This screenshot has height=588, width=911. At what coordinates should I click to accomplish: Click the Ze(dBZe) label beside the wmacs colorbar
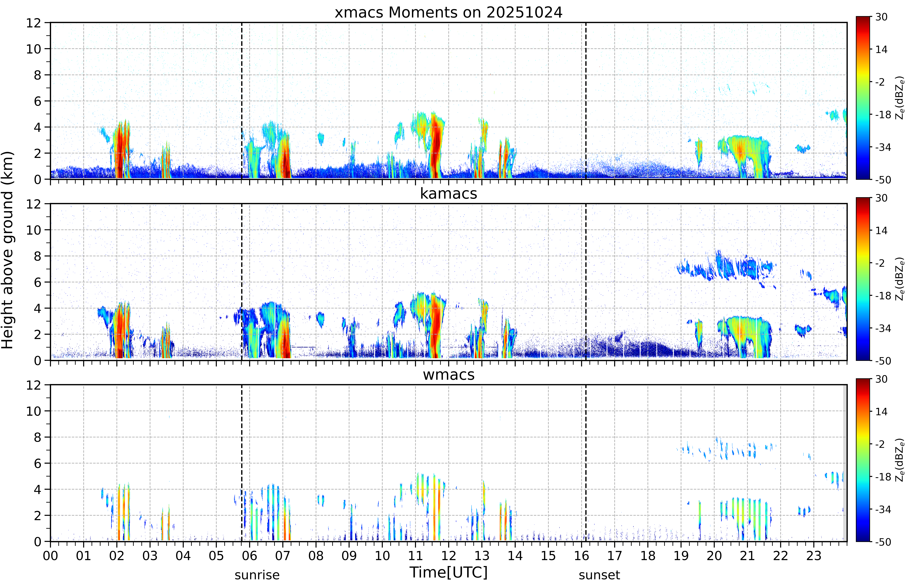click(900, 460)
